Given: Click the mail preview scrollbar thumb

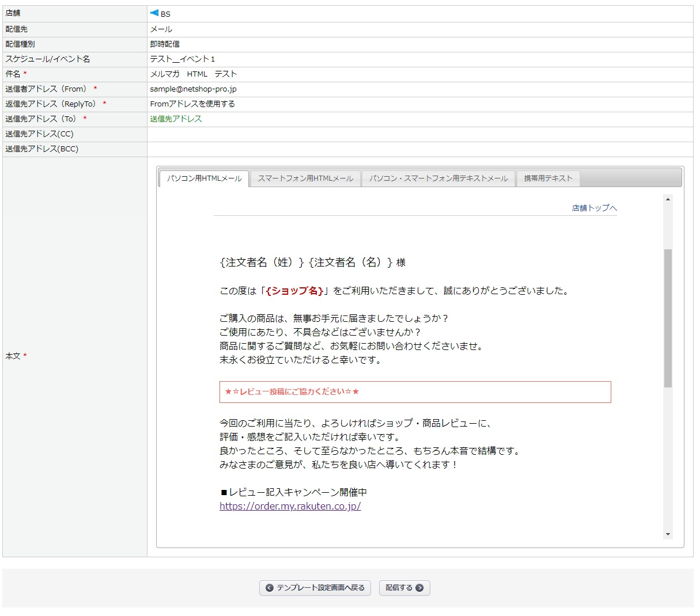Looking at the screenshot, I should point(668,318).
